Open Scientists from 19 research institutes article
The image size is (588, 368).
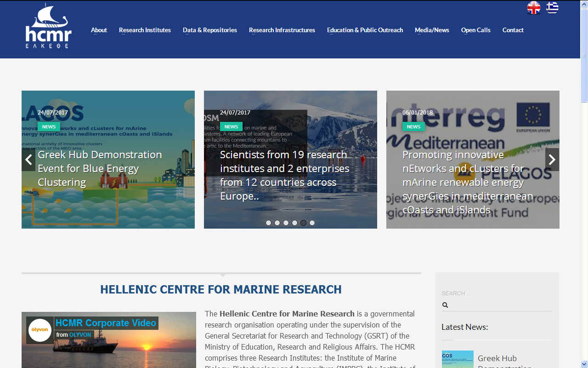tap(285, 175)
